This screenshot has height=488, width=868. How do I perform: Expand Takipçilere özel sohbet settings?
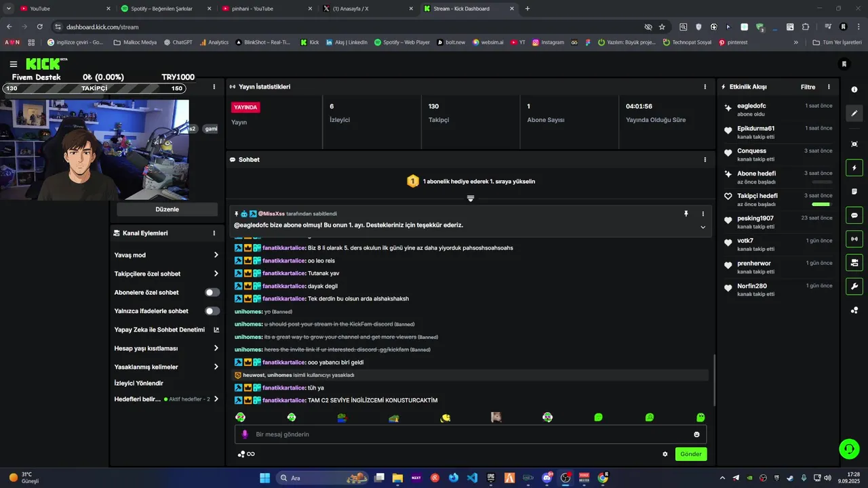[x=216, y=274]
